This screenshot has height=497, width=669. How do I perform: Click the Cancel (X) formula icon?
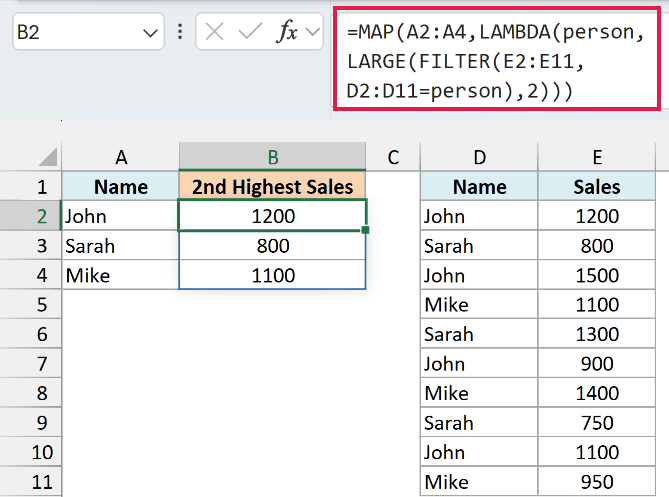pyautogui.click(x=214, y=32)
